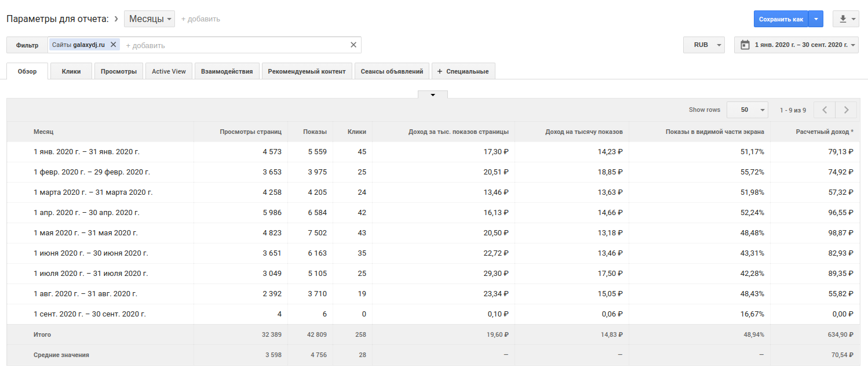Go to previous page of results
This screenshot has height=371, width=868.
(824, 110)
